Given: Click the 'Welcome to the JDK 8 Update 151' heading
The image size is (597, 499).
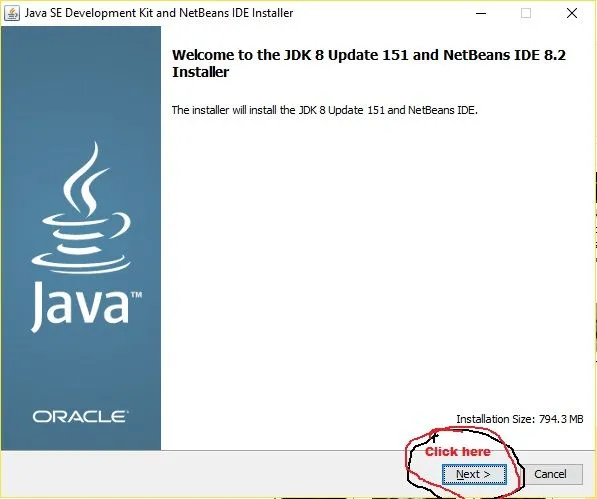Looking at the screenshot, I should (x=369, y=63).
